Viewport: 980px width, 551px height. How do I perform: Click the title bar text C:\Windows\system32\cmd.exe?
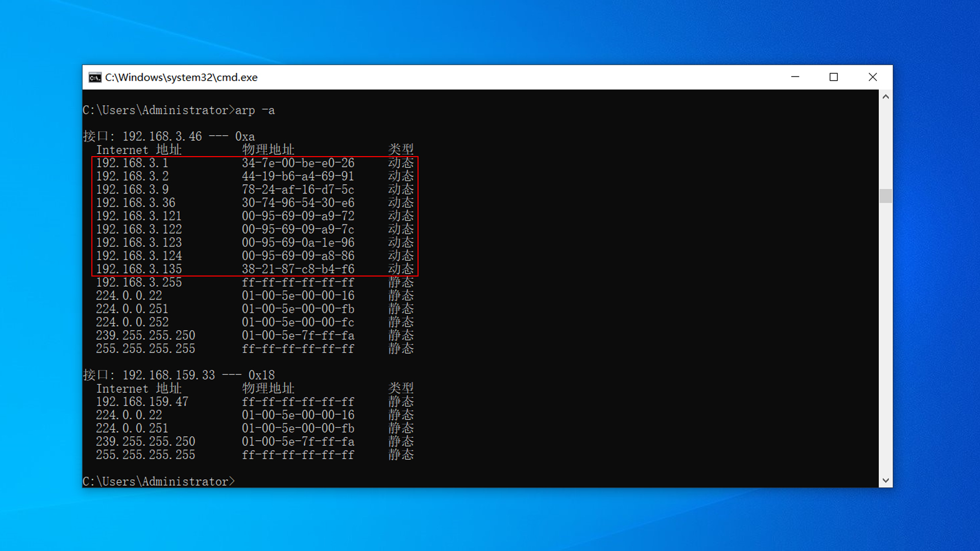(181, 78)
